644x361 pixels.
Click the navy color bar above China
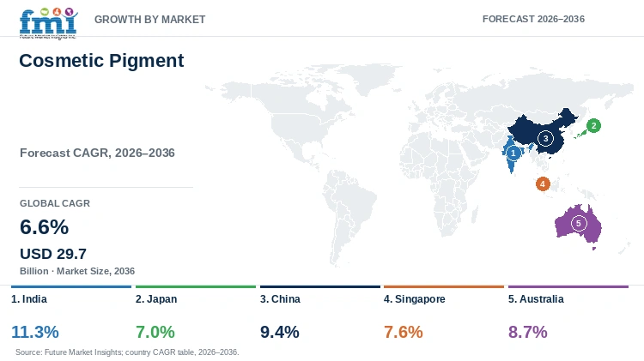click(x=320, y=286)
